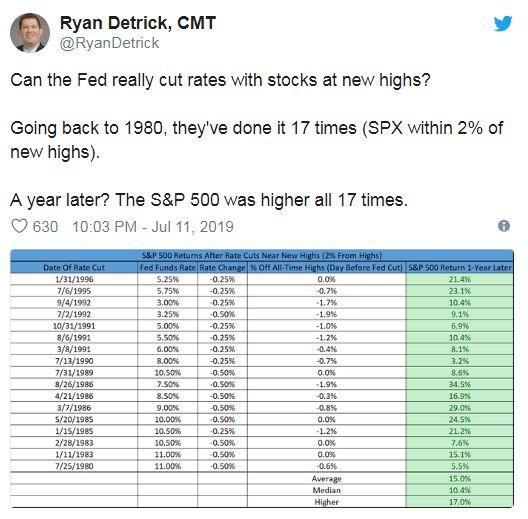Open Ryan Detrick's profile photo

point(30,33)
